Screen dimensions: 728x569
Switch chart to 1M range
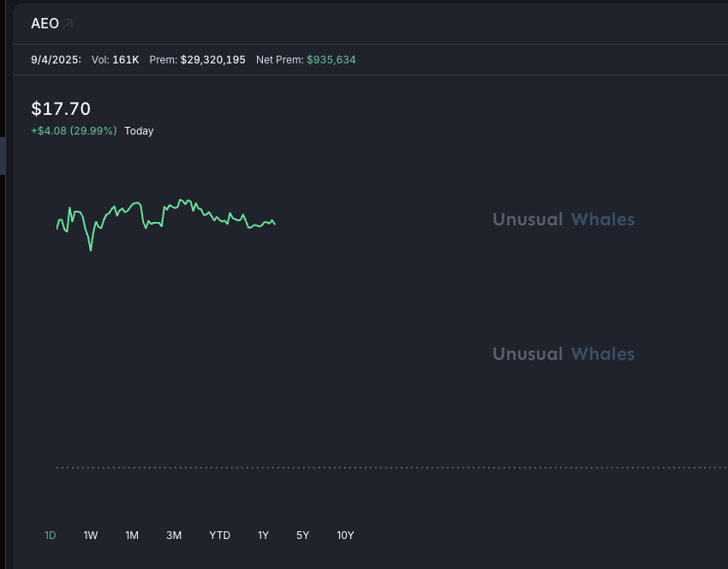coord(132,536)
